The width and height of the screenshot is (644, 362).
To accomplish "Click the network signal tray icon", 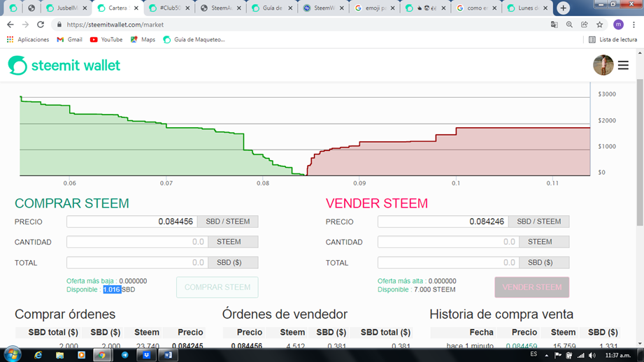I will click(x=581, y=356).
